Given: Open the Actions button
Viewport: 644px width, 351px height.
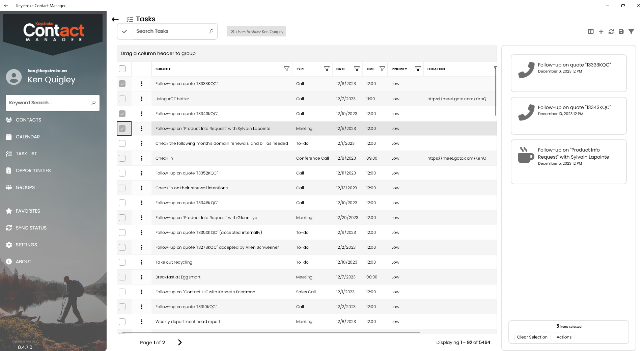Looking at the screenshot, I should (564, 337).
